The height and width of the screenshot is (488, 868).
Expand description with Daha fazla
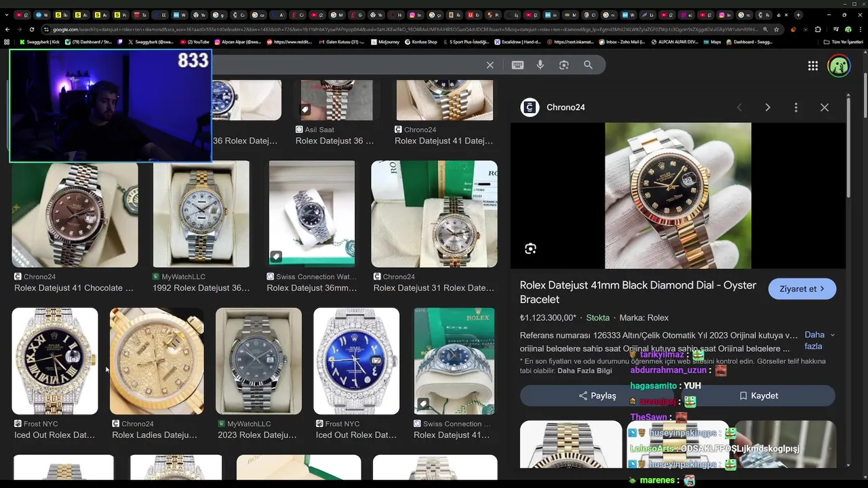tap(818, 340)
